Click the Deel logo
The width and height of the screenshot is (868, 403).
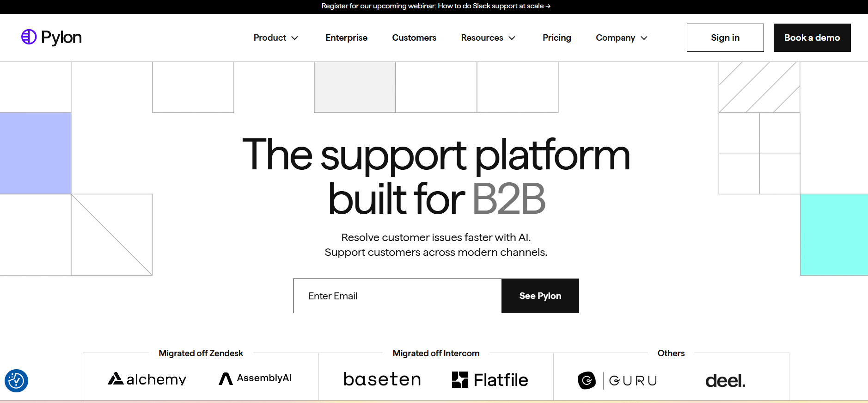(725, 381)
